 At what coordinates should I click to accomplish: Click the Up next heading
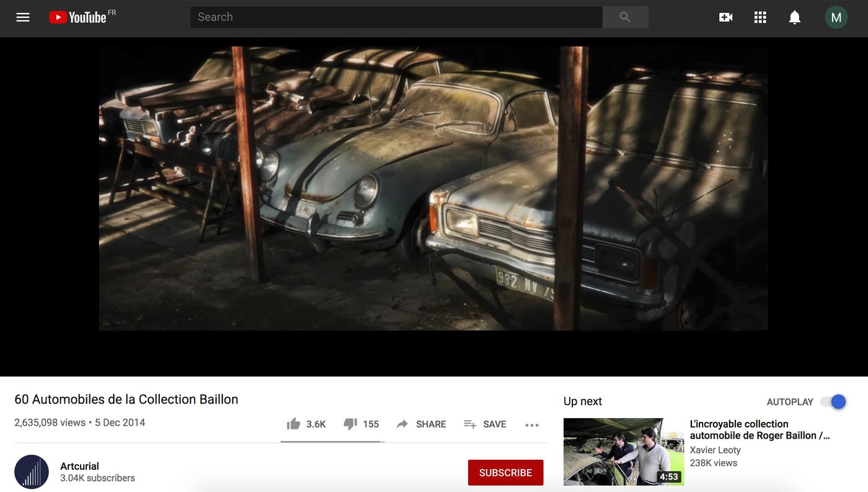(583, 402)
